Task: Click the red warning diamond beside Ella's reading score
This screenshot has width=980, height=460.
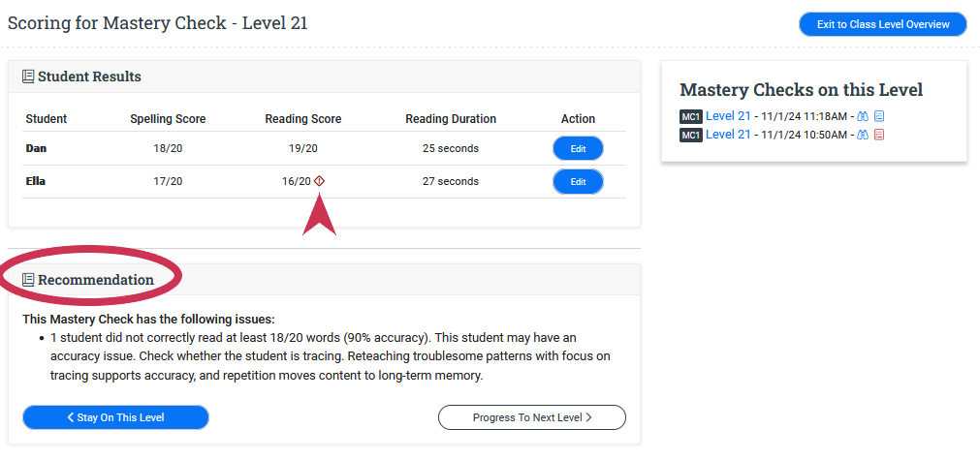Action: [319, 181]
